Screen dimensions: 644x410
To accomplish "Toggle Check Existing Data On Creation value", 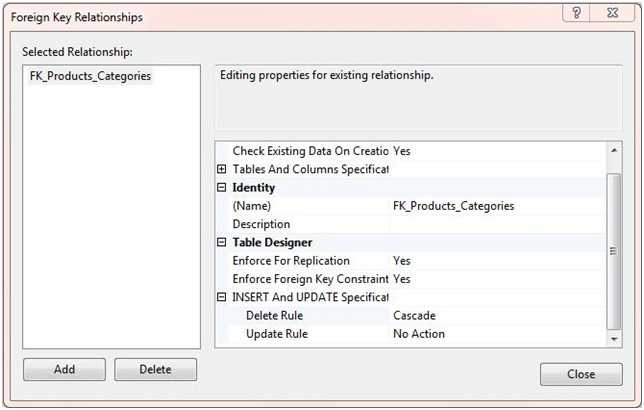I will (497, 151).
